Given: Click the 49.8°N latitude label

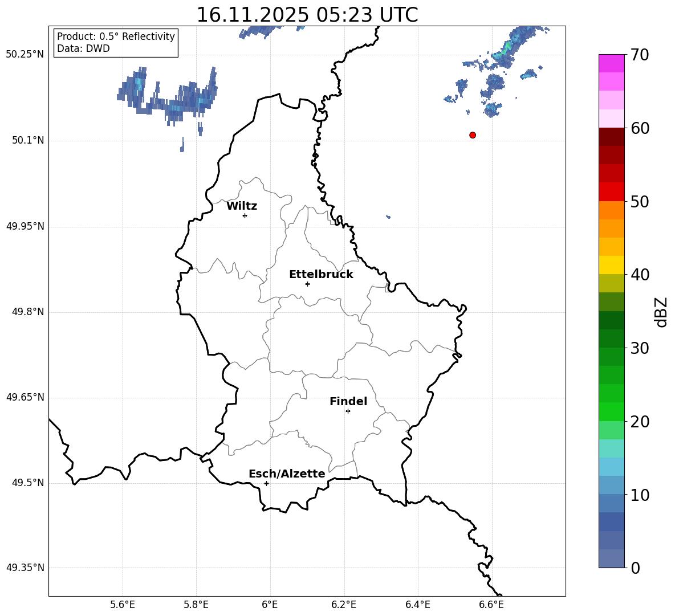Looking at the screenshot, I should (x=28, y=312).
